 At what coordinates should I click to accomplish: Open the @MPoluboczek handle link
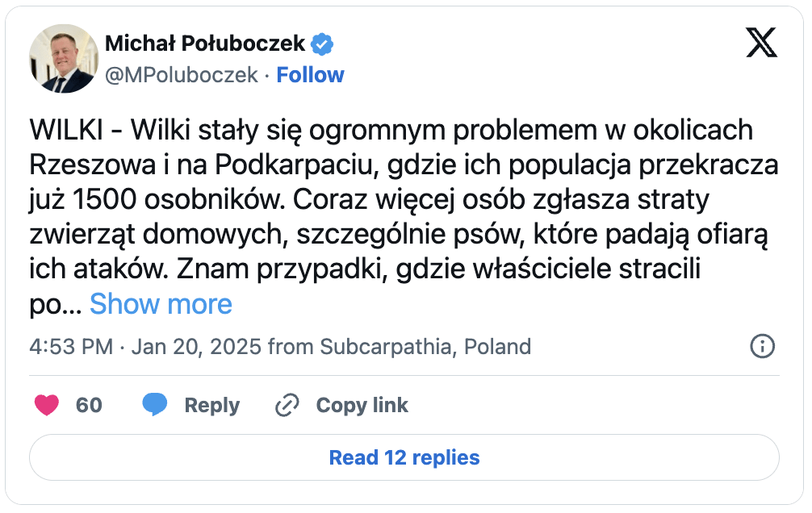(x=182, y=75)
